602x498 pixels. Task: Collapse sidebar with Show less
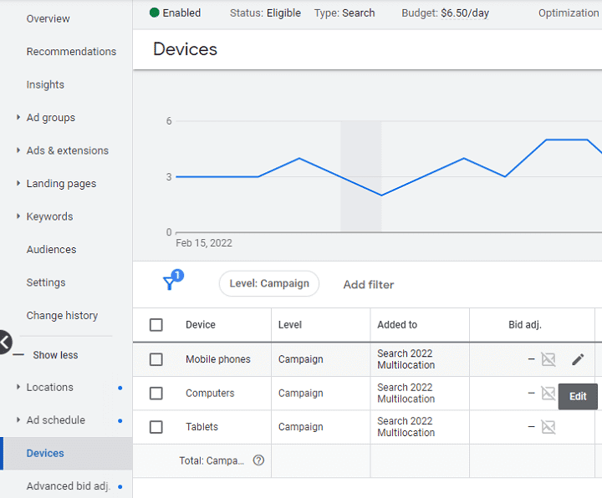pos(55,355)
